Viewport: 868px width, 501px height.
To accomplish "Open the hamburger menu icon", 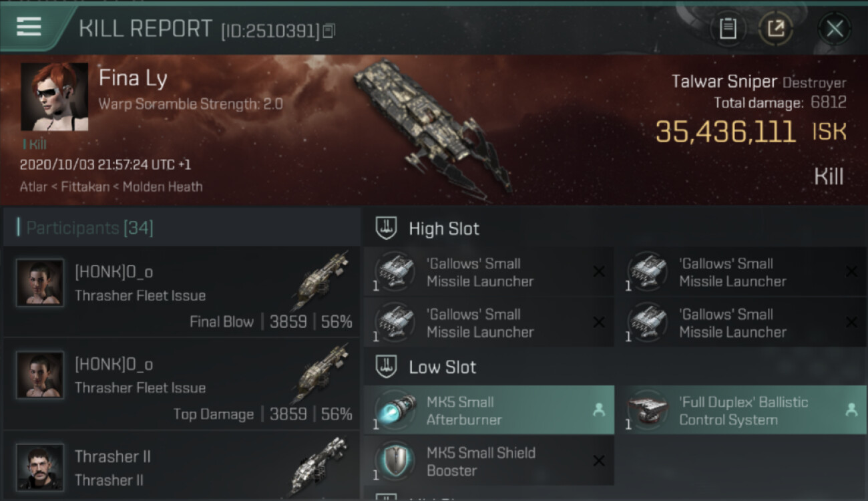I will (29, 27).
